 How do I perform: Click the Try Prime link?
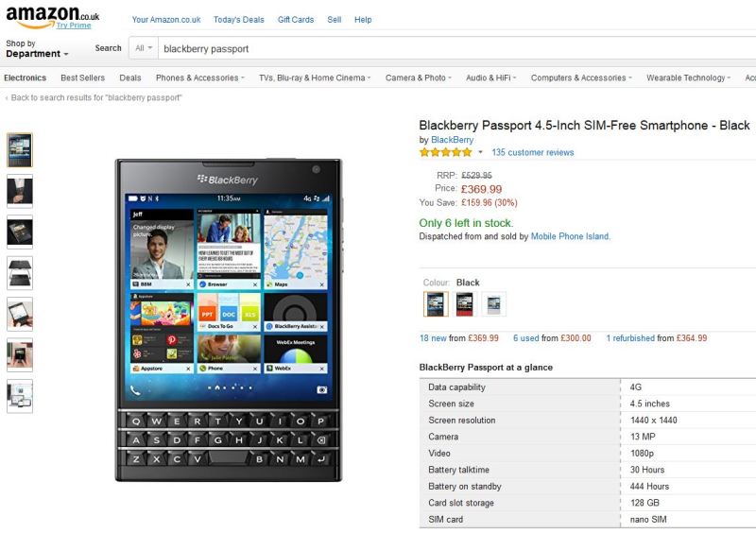tap(74, 26)
